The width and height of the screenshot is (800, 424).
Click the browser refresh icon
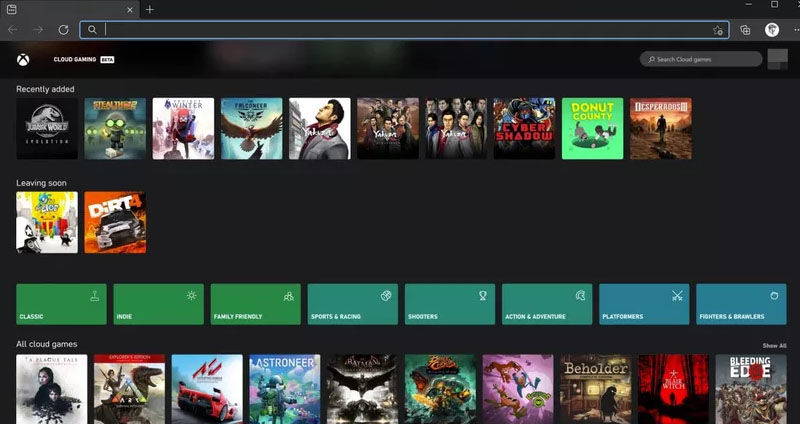pos(63,30)
